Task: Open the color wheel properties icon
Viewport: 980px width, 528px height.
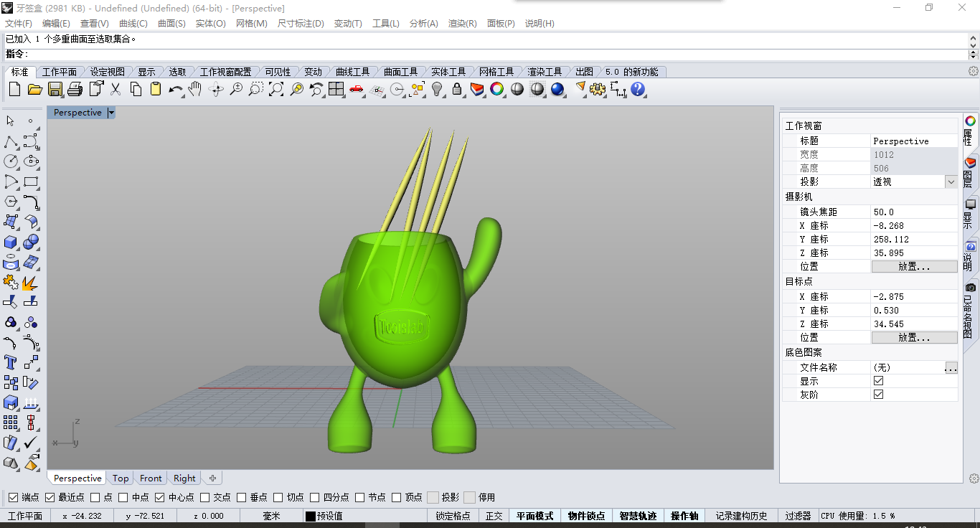Action: (497, 89)
